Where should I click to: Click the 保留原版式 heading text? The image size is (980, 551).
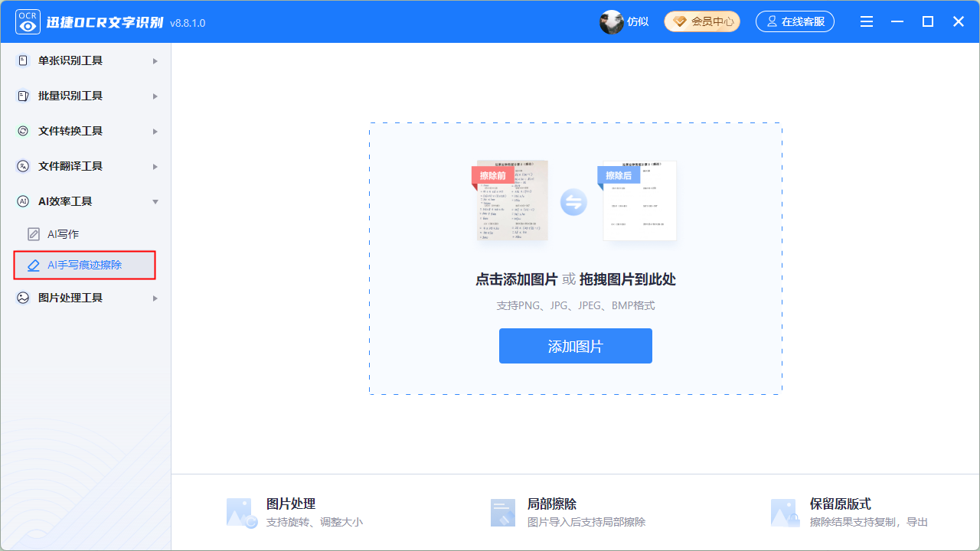pos(841,504)
